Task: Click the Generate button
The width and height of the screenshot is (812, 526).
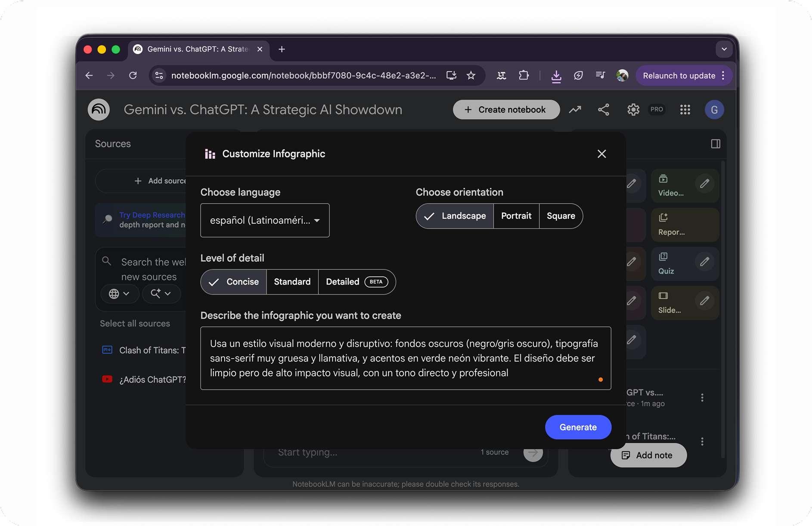Action: point(578,427)
